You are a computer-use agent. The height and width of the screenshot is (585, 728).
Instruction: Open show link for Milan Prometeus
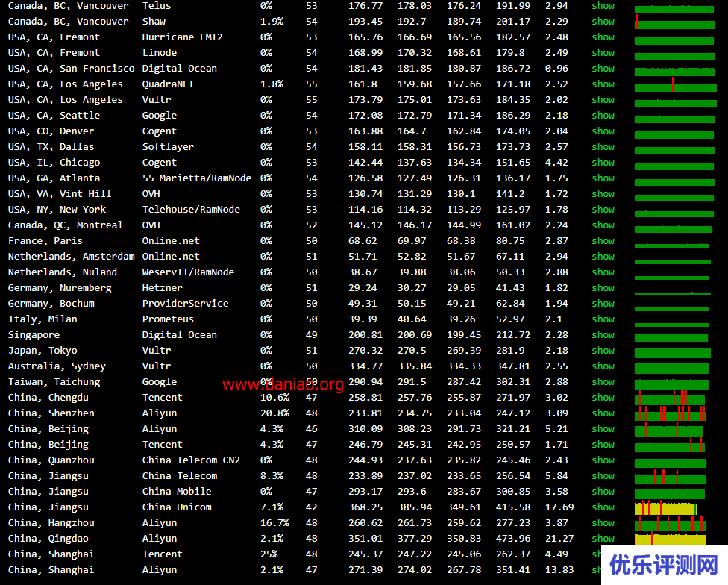[603, 319]
